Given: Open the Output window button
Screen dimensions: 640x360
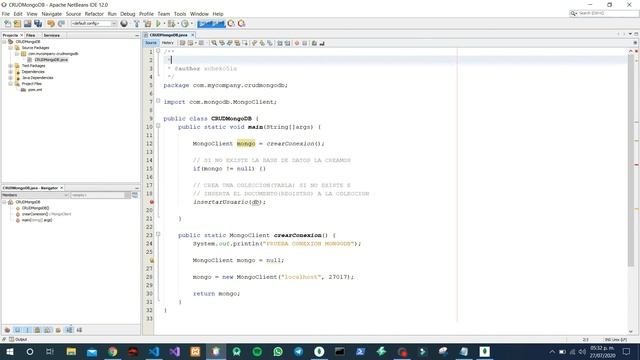Looking at the screenshot, I should click(18, 339).
